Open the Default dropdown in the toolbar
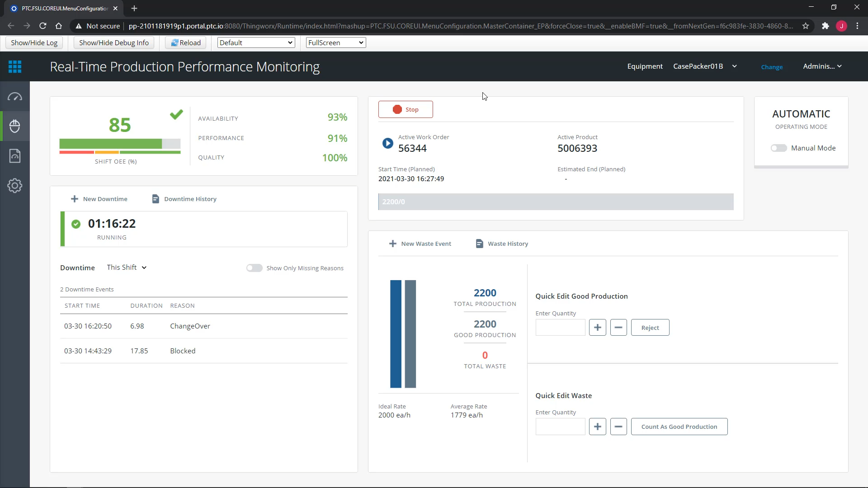The image size is (868, 488). click(256, 42)
